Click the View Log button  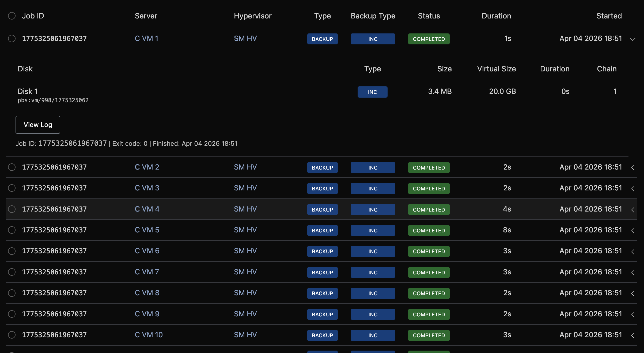(38, 125)
